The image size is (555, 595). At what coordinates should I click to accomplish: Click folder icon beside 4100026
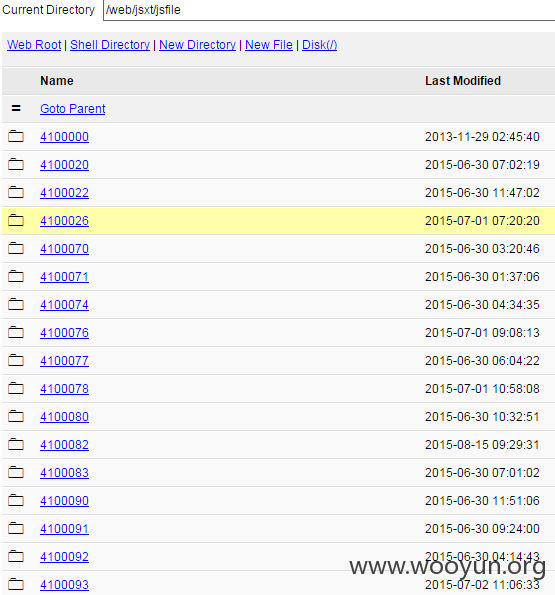(16, 220)
